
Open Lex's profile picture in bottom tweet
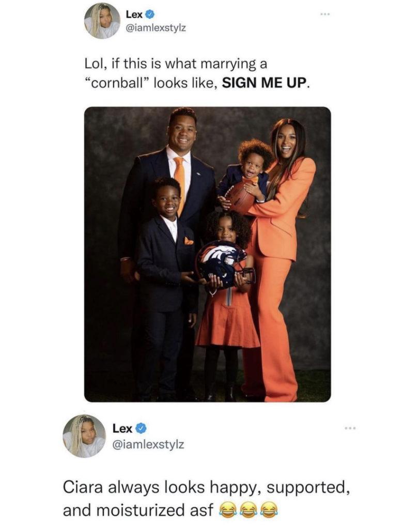click(84, 436)
